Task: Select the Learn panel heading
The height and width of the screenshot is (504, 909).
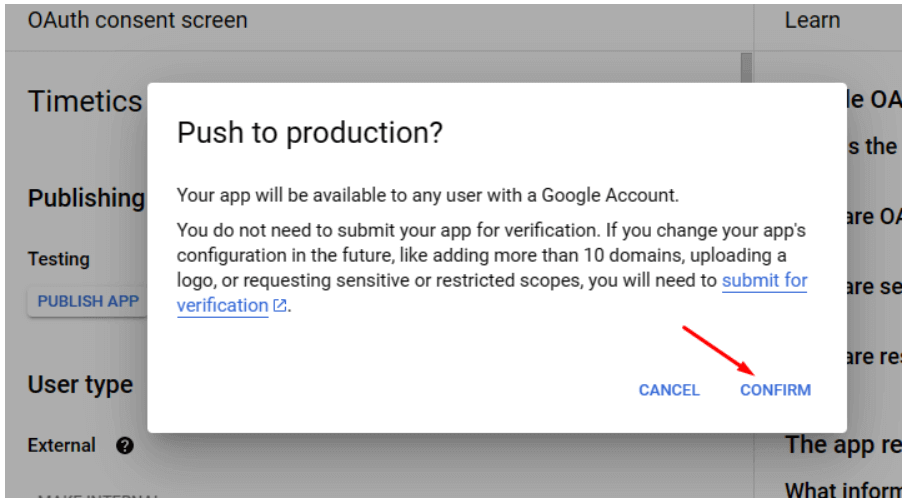Action: coord(812,20)
